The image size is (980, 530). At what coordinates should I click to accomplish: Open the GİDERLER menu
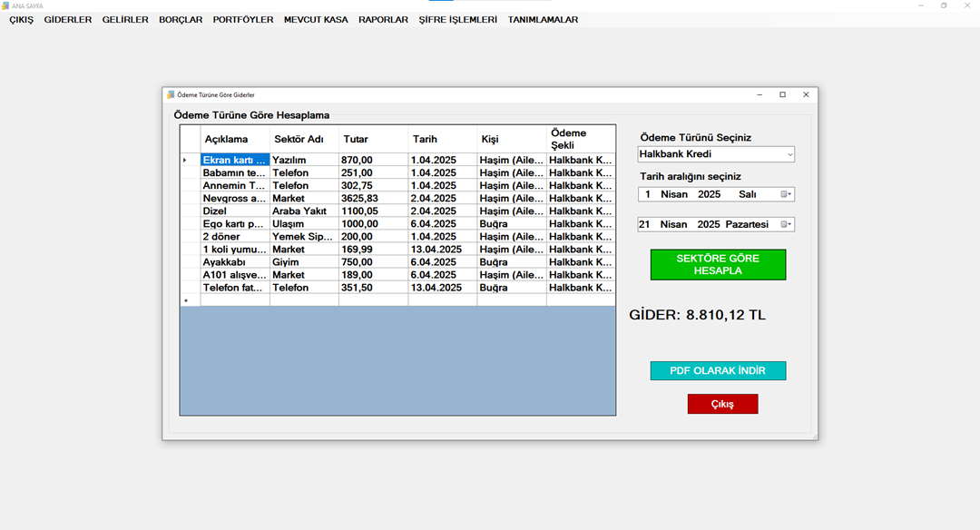click(68, 19)
